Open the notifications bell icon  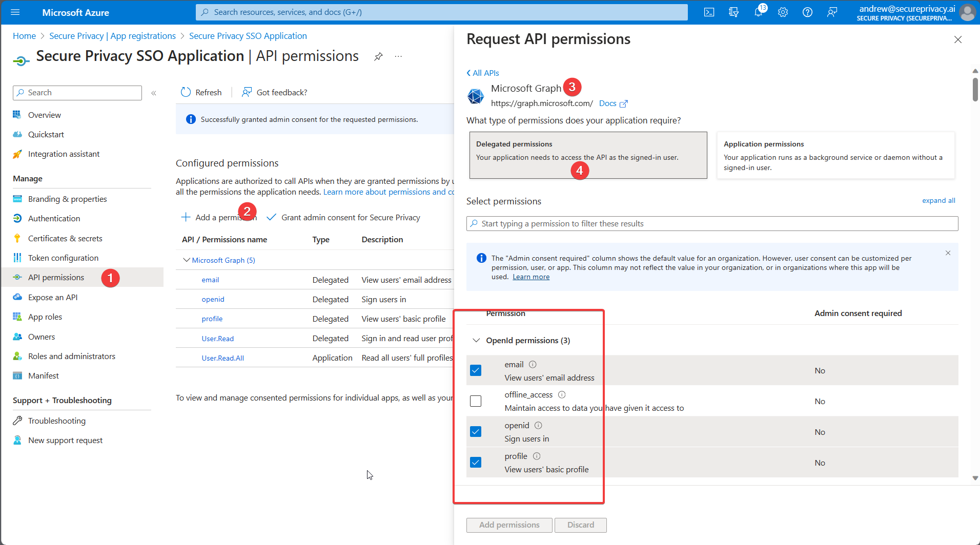(758, 12)
